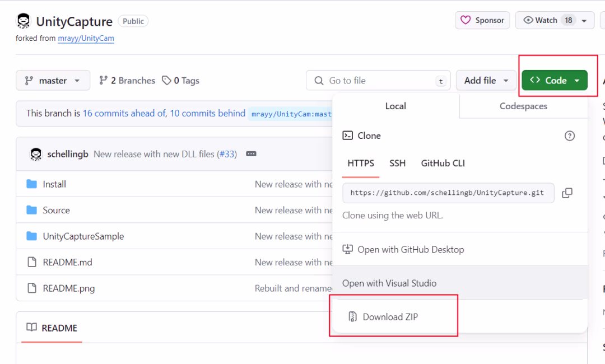The height and width of the screenshot is (364, 605).
Task: Open pull request #33 link
Action: point(226,154)
